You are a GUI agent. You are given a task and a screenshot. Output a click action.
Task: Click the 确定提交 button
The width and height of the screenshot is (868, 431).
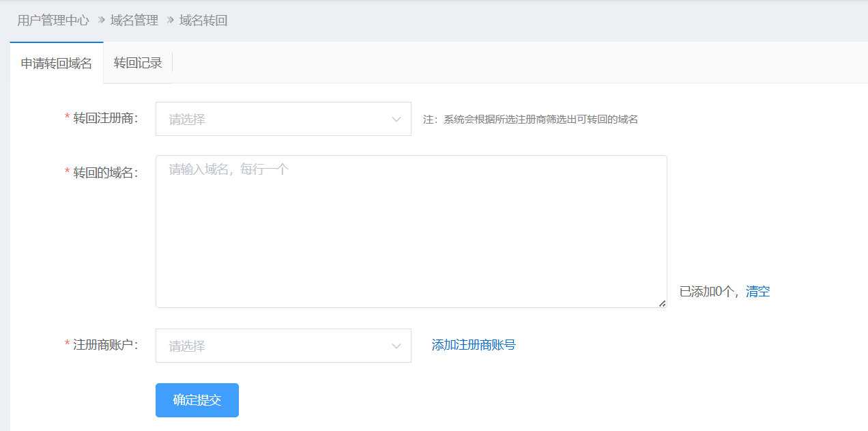[197, 400]
